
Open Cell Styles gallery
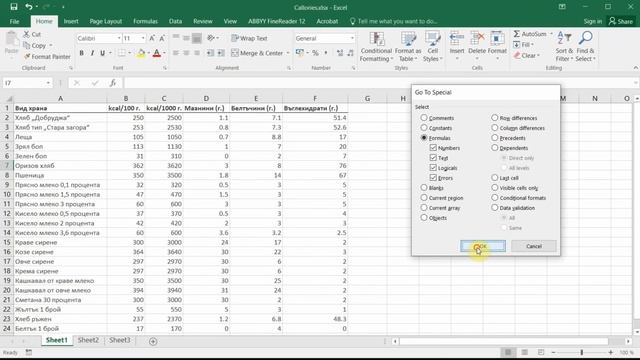click(x=433, y=47)
